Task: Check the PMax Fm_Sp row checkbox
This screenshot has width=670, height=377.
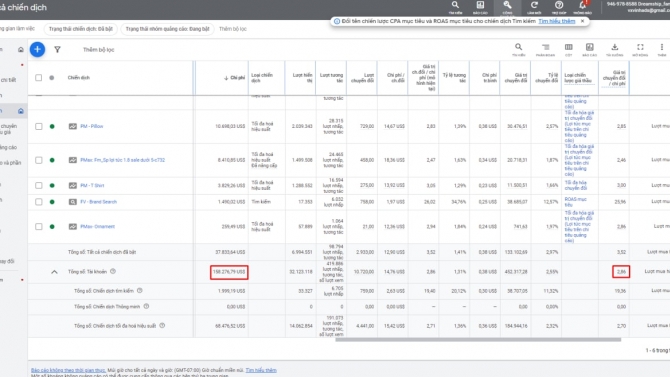Action: coord(38,160)
